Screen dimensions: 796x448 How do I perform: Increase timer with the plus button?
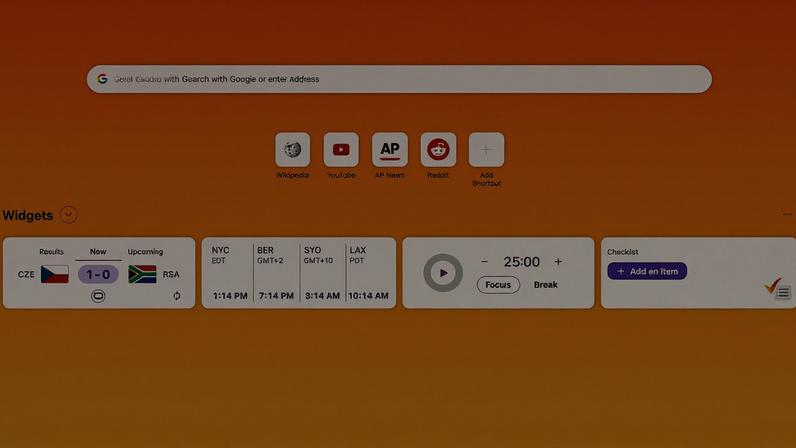pyautogui.click(x=558, y=262)
